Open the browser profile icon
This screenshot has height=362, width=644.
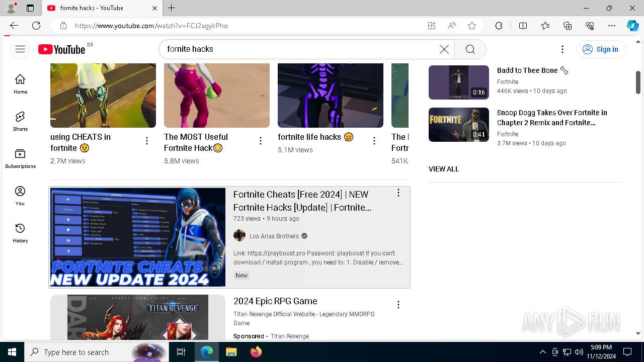click(x=11, y=8)
